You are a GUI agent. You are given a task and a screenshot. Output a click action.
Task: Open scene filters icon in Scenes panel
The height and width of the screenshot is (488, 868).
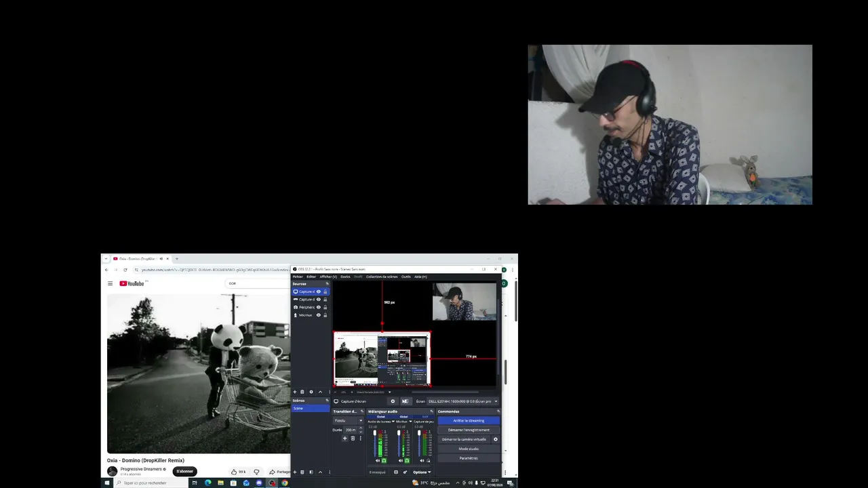[x=311, y=472]
